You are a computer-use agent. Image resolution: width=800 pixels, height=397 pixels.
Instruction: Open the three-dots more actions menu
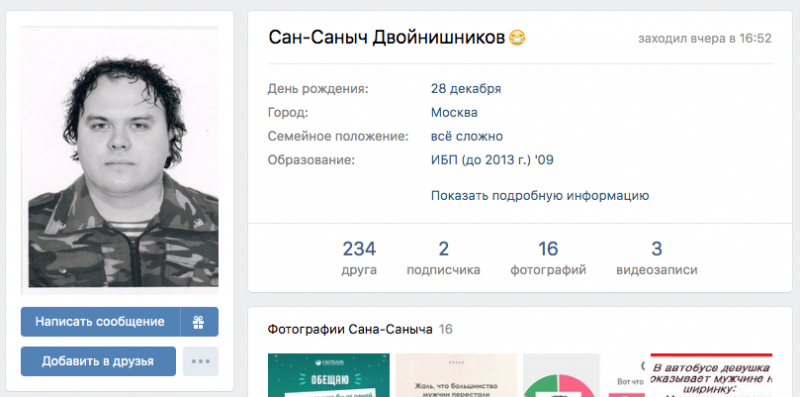tap(201, 361)
